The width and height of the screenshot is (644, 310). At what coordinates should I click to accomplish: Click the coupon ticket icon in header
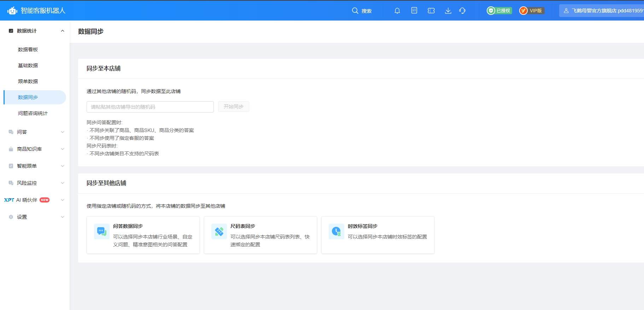click(431, 11)
